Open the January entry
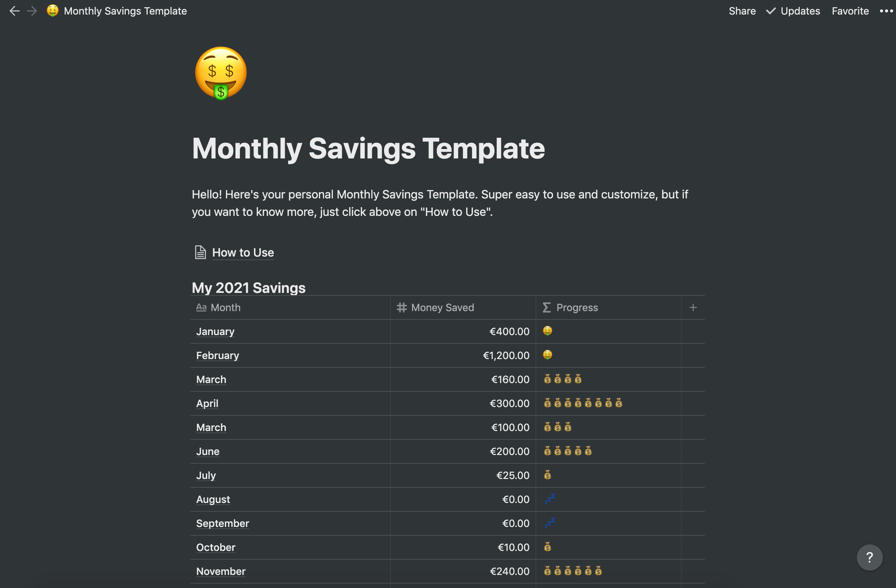896x588 pixels. [215, 331]
